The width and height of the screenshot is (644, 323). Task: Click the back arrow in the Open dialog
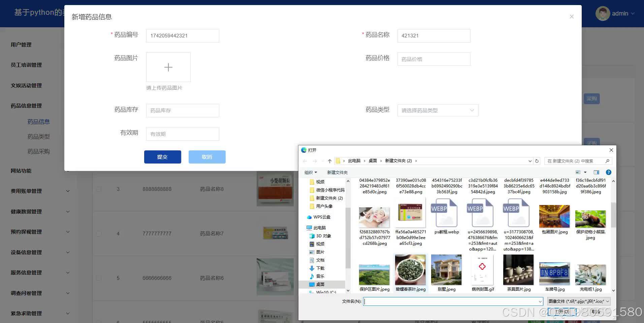click(305, 161)
